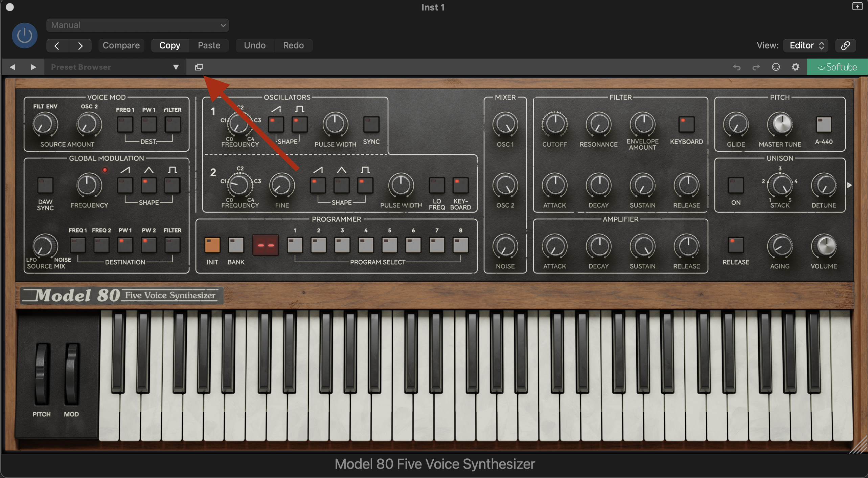Screen dimensions: 868x478
Task: Toggle the Oscillator 1 SYNC switch
Action: coord(371,125)
